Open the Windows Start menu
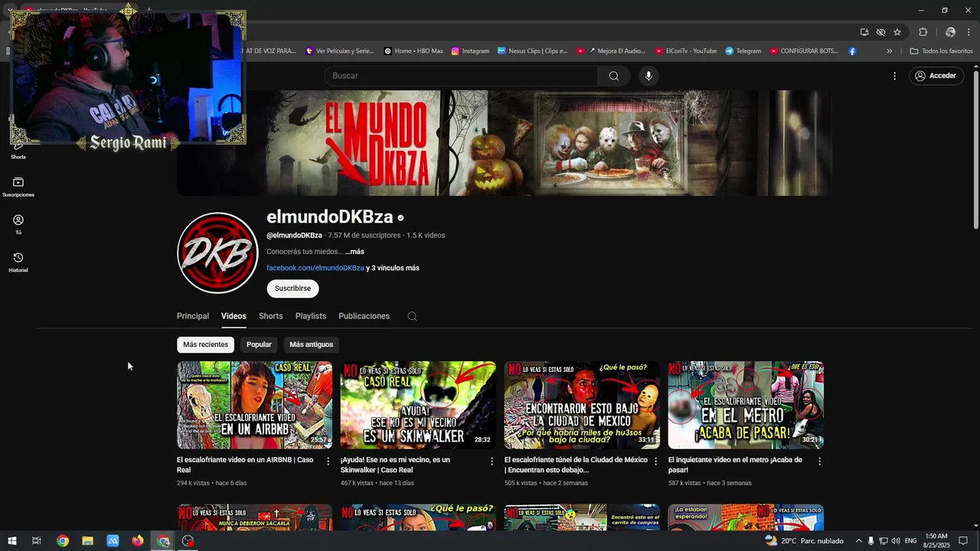 11,541
